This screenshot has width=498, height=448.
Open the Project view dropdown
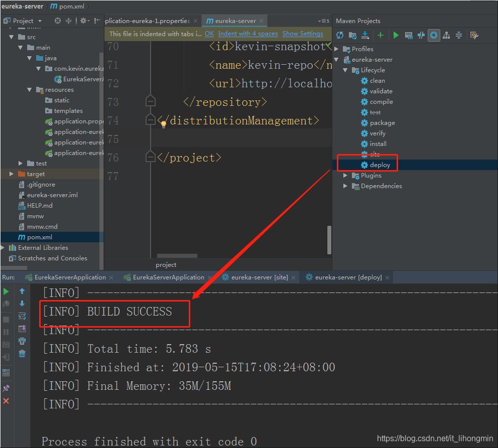40,21
